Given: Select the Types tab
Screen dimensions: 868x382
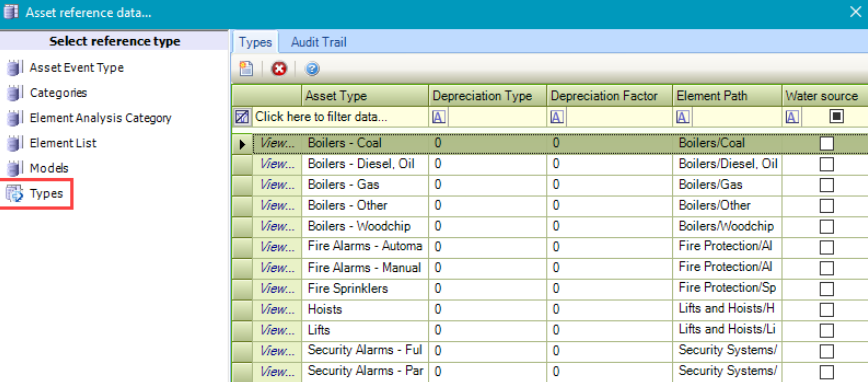Looking at the screenshot, I should click(x=256, y=42).
